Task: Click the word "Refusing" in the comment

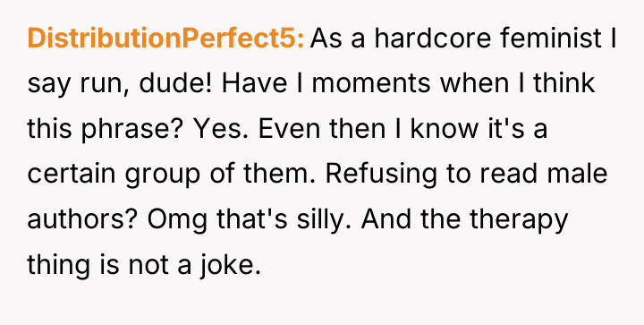Action: coord(380,175)
